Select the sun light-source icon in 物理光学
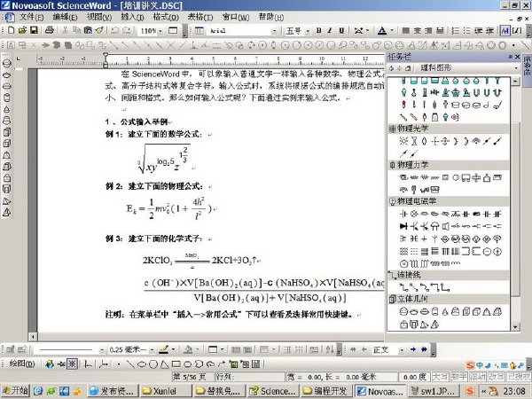Image resolution: width=532 pixels, height=399 pixels. coord(403,141)
